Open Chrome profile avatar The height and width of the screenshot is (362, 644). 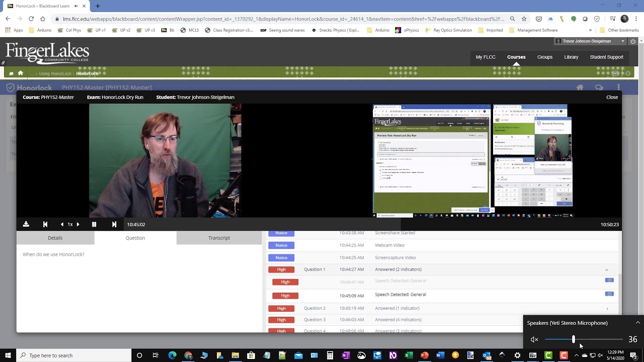point(624,19)
